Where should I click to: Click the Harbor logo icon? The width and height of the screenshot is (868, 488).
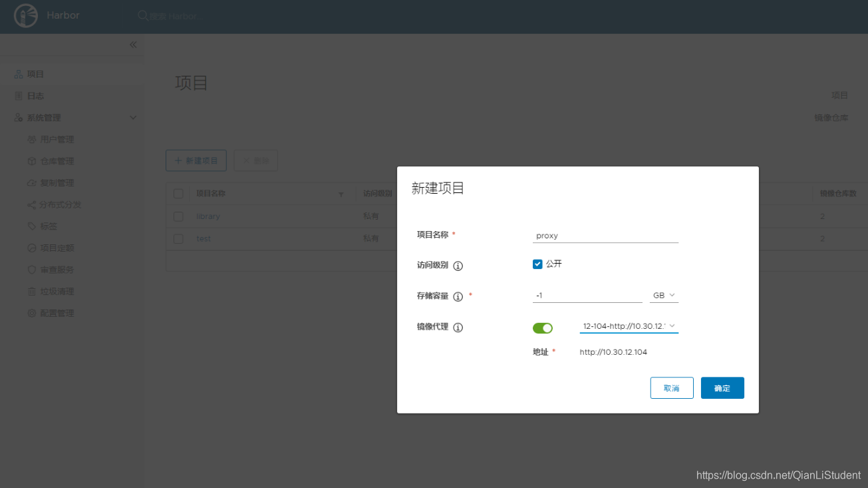point(26,15)
